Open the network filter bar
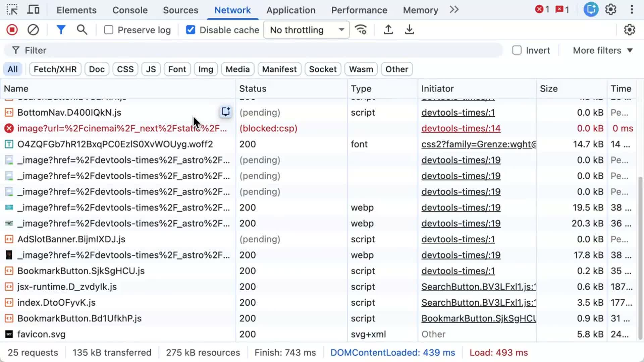644x362 pixels. coord(61,29)
